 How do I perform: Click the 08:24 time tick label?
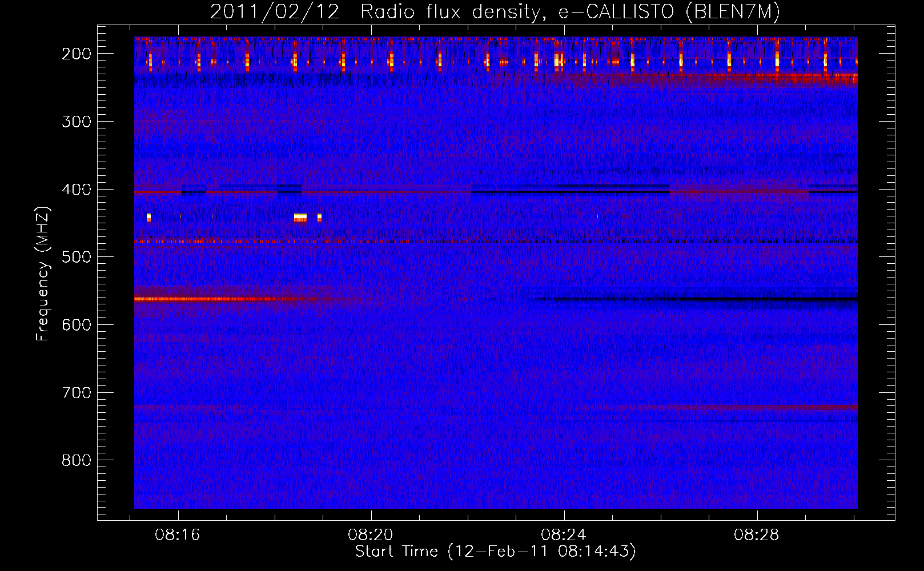[x=564, y=535]
